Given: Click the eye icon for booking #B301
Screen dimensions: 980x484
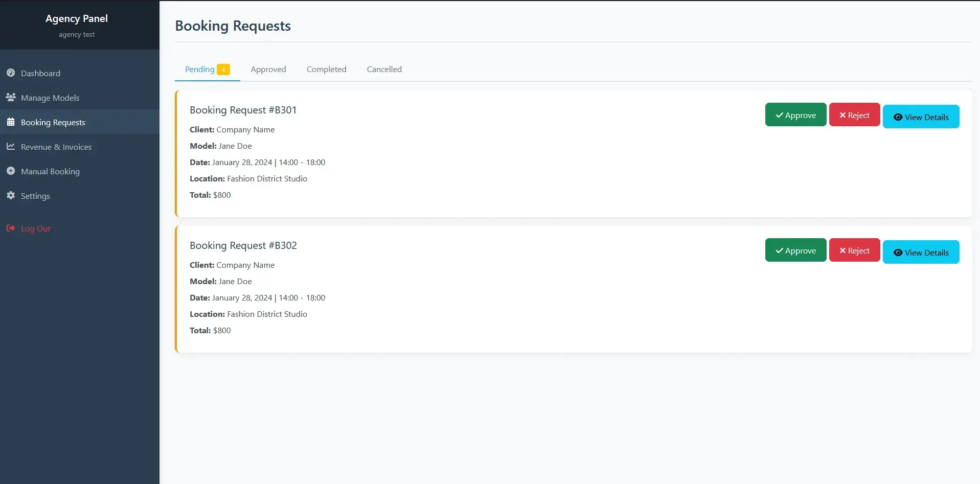Looking at the screenshot, I should click(x=898, y=117).
